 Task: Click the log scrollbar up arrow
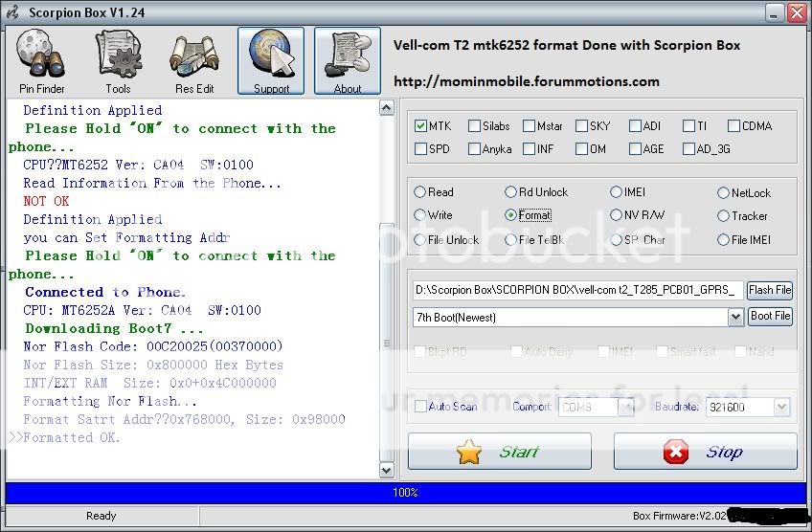click(386, 107)
